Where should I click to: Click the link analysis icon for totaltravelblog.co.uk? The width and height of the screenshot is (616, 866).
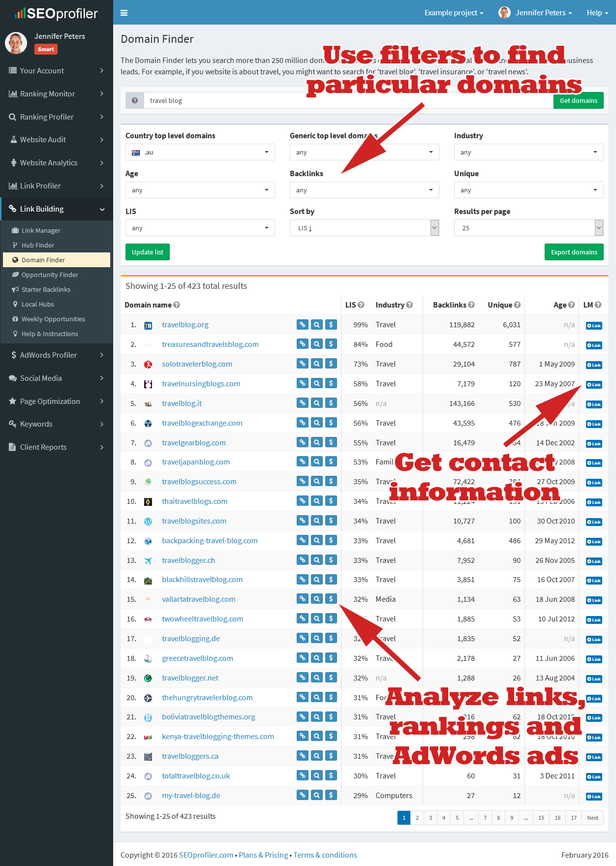[x=303, y=775]
